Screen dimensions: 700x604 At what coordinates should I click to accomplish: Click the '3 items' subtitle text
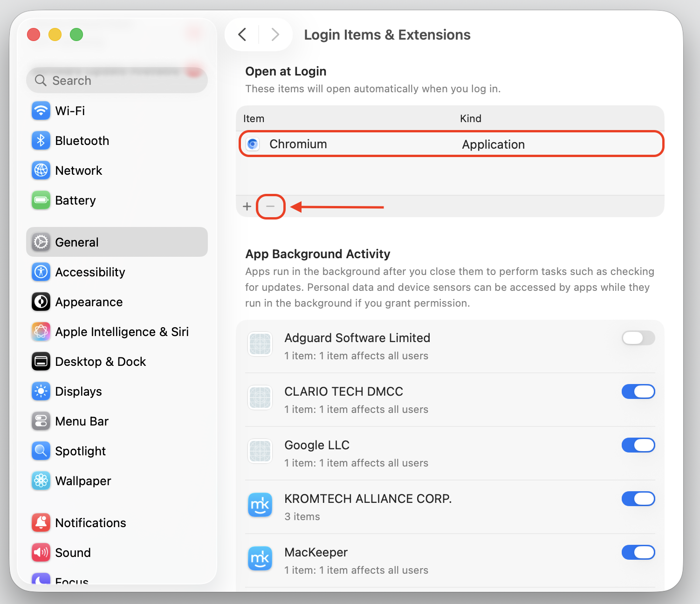(302, 516)
